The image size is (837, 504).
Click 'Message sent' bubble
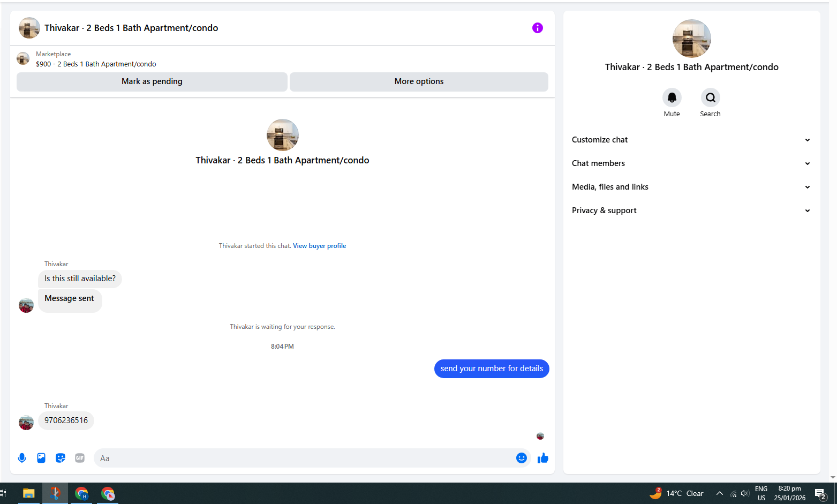click(70, 300)
